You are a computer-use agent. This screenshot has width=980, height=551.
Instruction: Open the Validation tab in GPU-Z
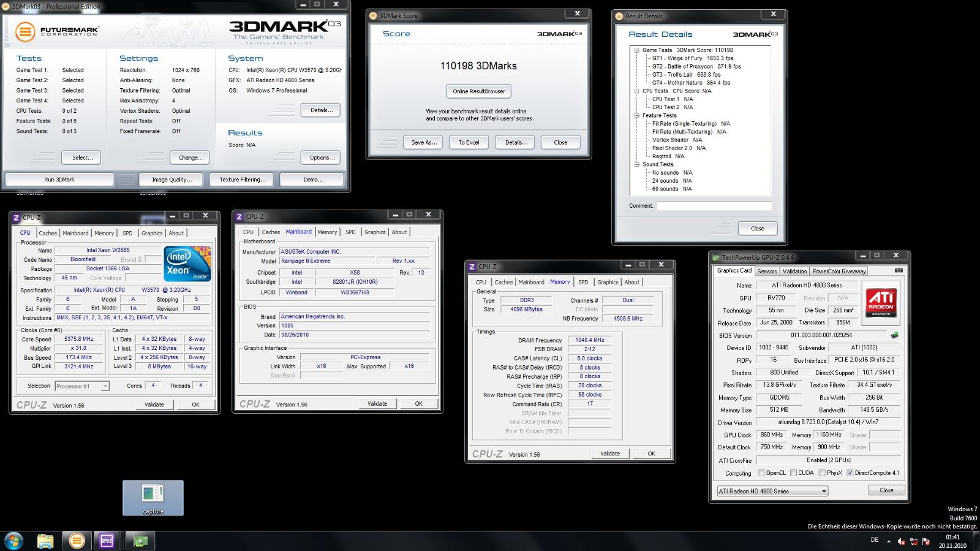click(794, 271)
